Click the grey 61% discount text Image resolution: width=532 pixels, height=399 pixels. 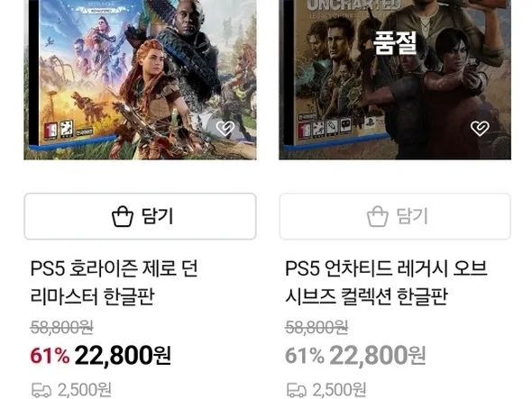pyautogui.click(x=305, y=356)
